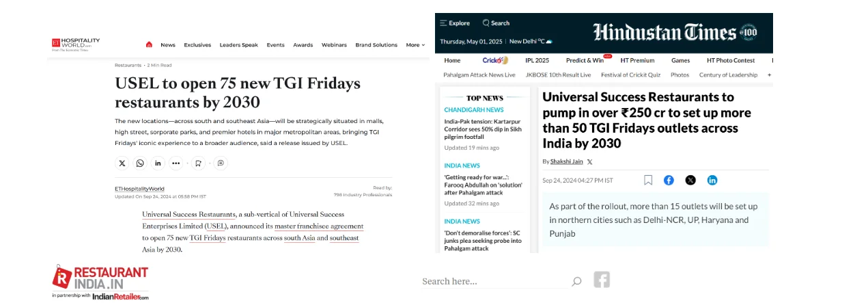Click the New Delhi weather cloud icon

click(549, 41)
